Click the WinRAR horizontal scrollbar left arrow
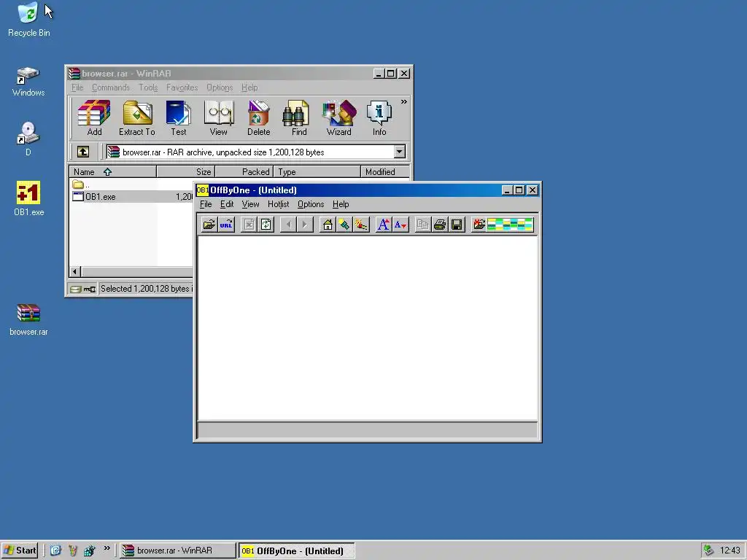This screenshot has width=747, height=560. (75, 271)
